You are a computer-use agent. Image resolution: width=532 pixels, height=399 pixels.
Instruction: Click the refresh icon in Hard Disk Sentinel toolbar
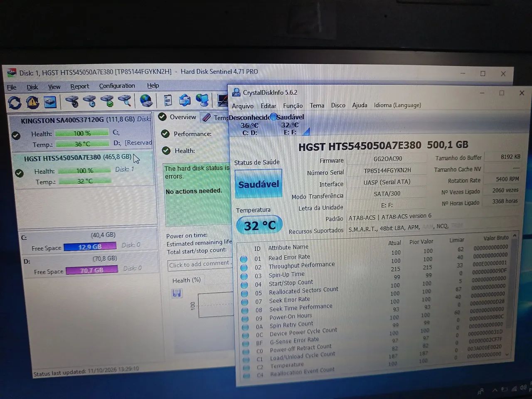tap(15, 102)
